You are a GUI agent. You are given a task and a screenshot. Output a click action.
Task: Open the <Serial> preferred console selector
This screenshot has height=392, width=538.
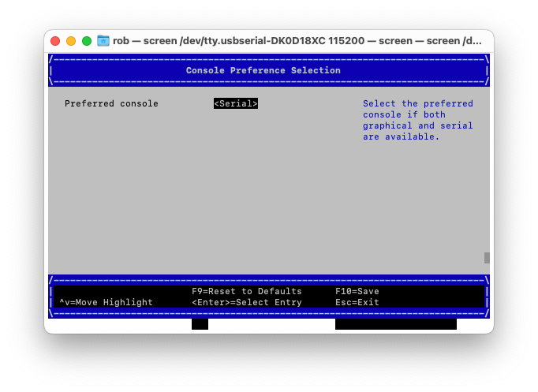235,103
